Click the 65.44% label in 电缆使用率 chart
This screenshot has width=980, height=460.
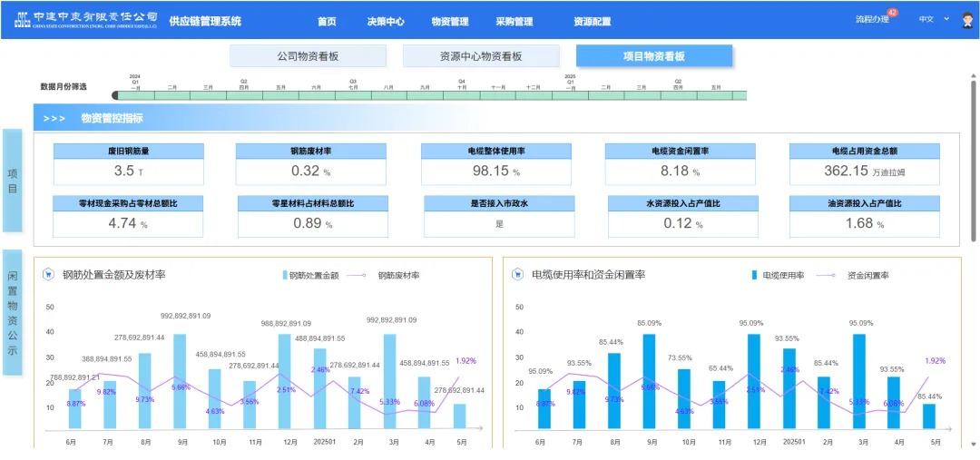[720, 368]
